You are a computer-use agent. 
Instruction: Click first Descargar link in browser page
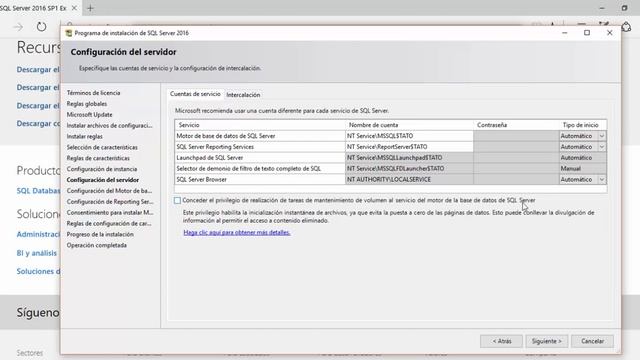pos(38,70)
